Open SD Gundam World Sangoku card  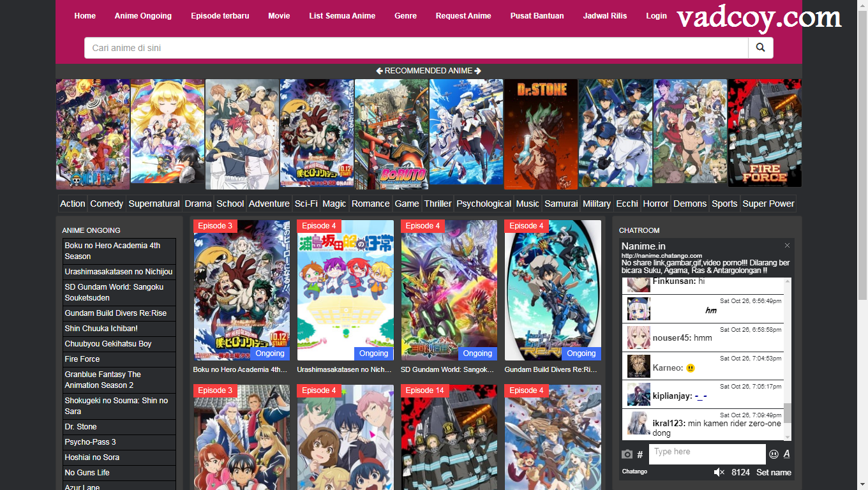449,290
